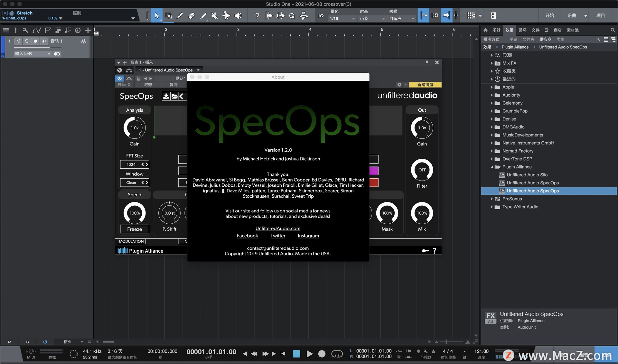
Task: Show the automation curve icon
Action: click(36, 30)
